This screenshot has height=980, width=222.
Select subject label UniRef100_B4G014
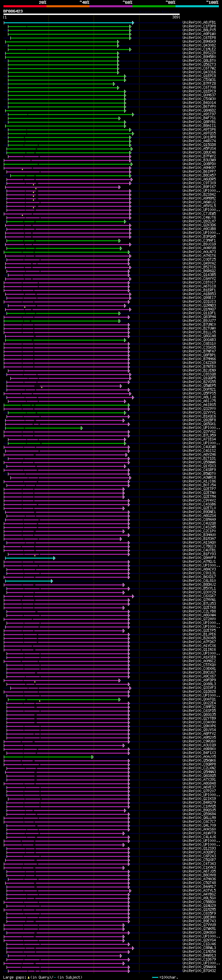[x=199, y=103]
